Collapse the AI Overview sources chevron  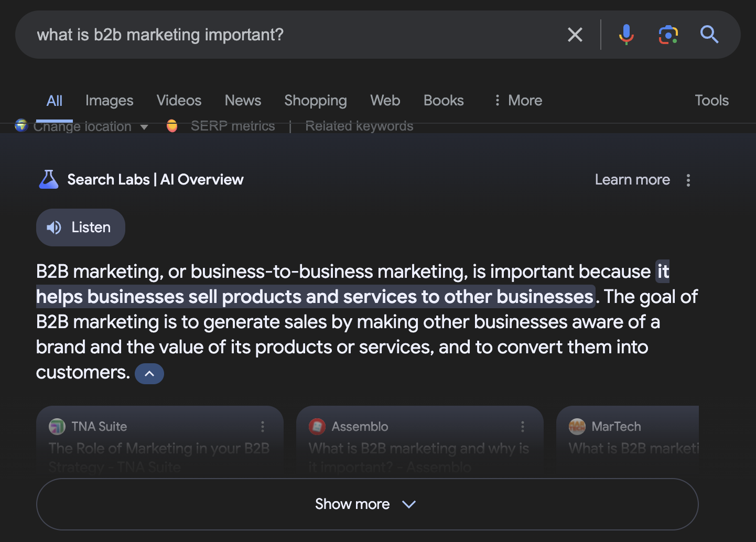click(149, 374)
